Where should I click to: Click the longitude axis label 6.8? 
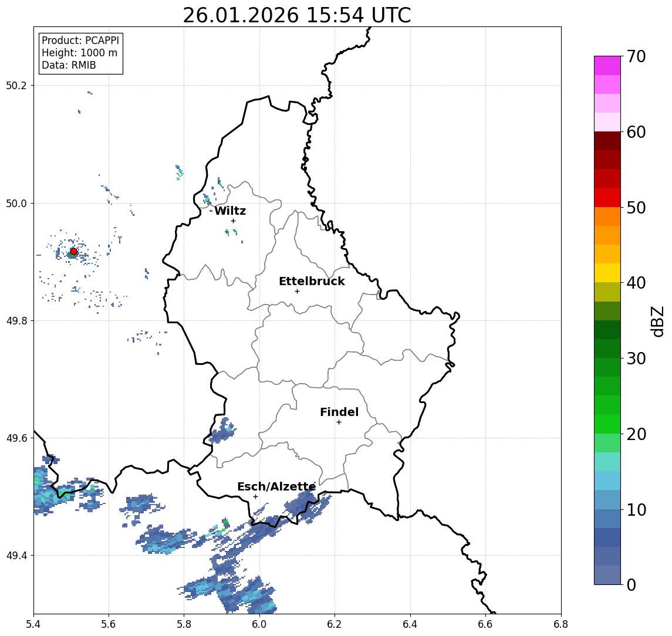pos(560,624)
